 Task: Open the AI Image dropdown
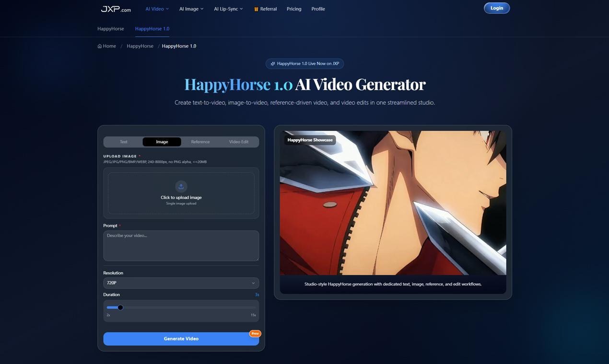click(191, 9)
